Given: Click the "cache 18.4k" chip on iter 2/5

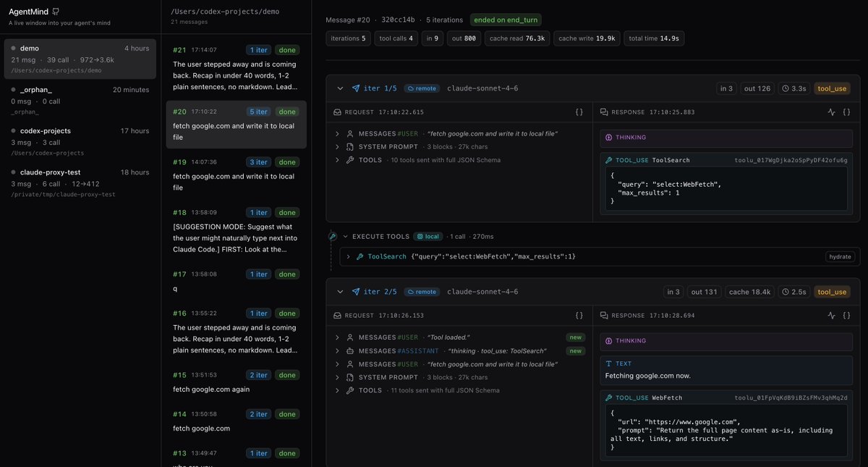Looking at the screenshot, I should (750, 292).
